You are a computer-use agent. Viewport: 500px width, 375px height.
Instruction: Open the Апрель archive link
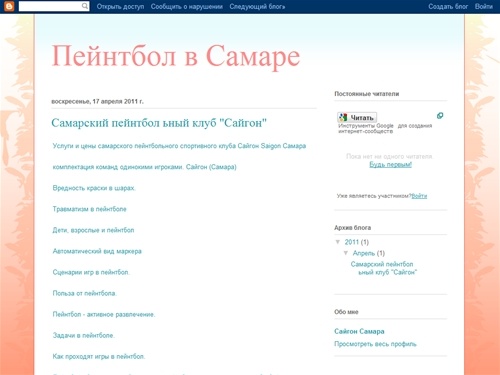tap(364, 253)
